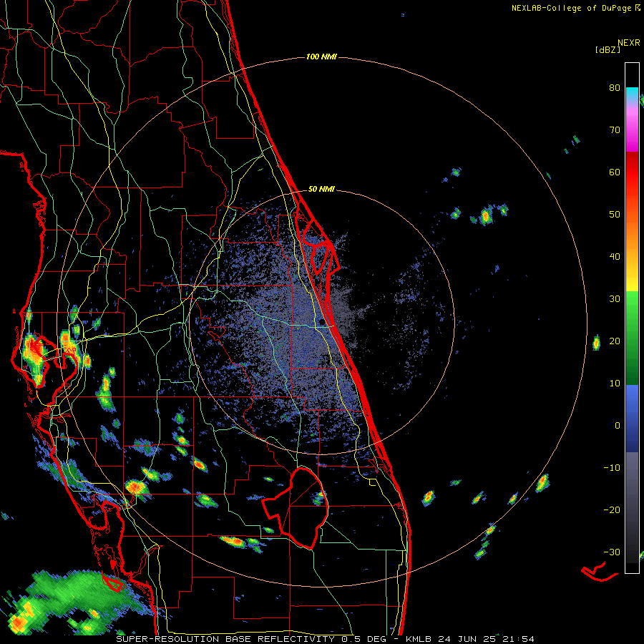This screenshot has width=644, height=644.
Task: Click the 60 value on the dBZ scale
Action: (615, 172)
